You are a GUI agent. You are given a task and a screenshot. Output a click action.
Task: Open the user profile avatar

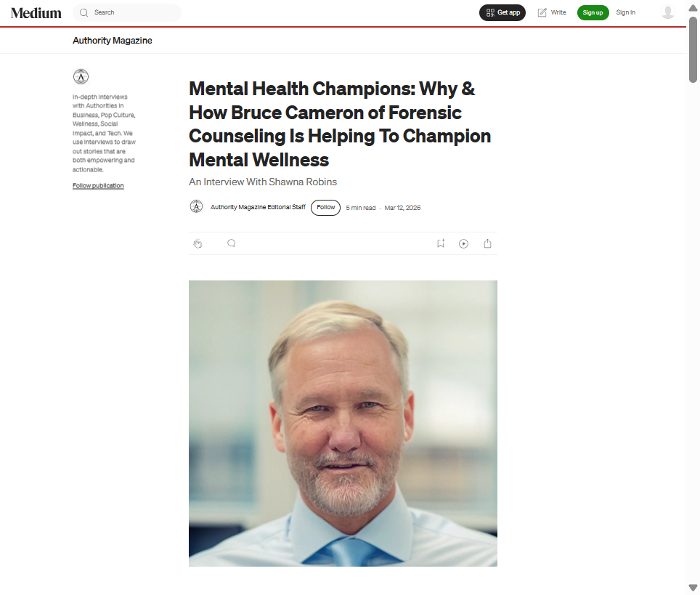point(668,12)
